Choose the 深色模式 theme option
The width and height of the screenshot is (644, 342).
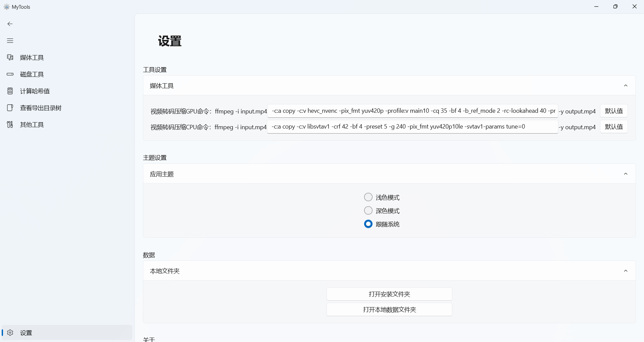click(368, 210)
